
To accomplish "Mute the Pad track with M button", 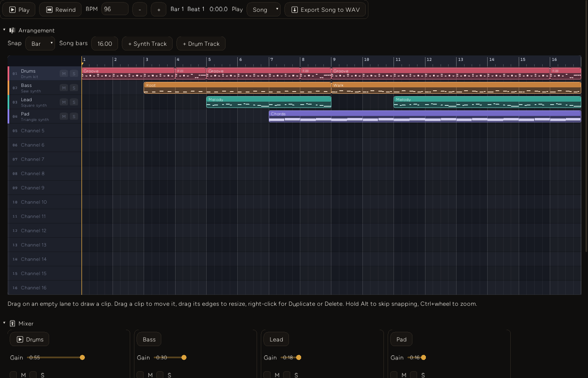I will click(64, 116).
